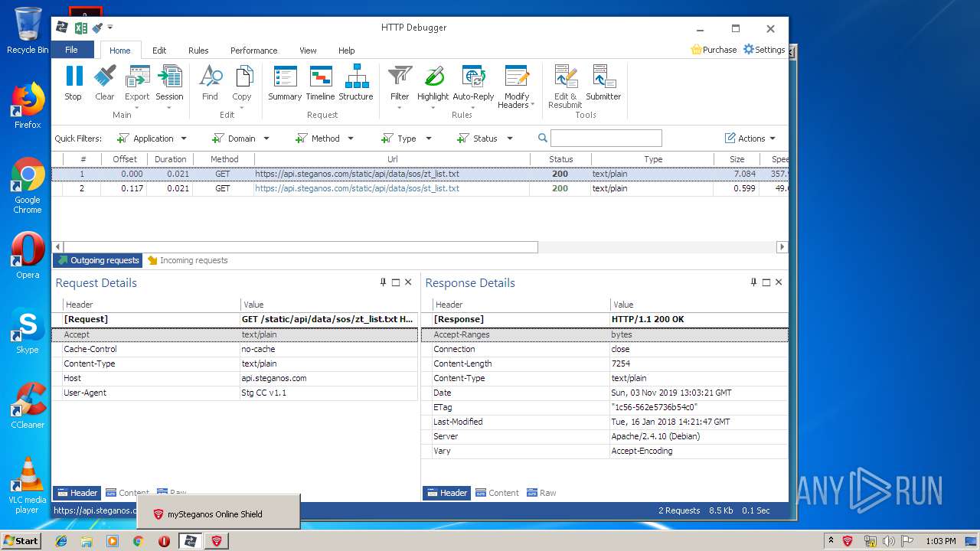The height and width of the screenshot is (551, 980).
Task: Open the quick access toolbar customize arrow
Action: pyautogui.click(x=110, y=28)
